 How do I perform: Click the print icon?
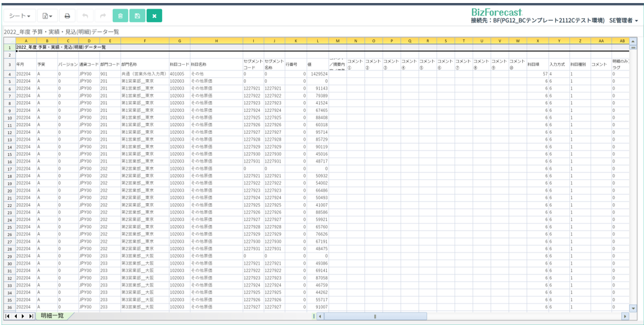[x=67, y=16]
